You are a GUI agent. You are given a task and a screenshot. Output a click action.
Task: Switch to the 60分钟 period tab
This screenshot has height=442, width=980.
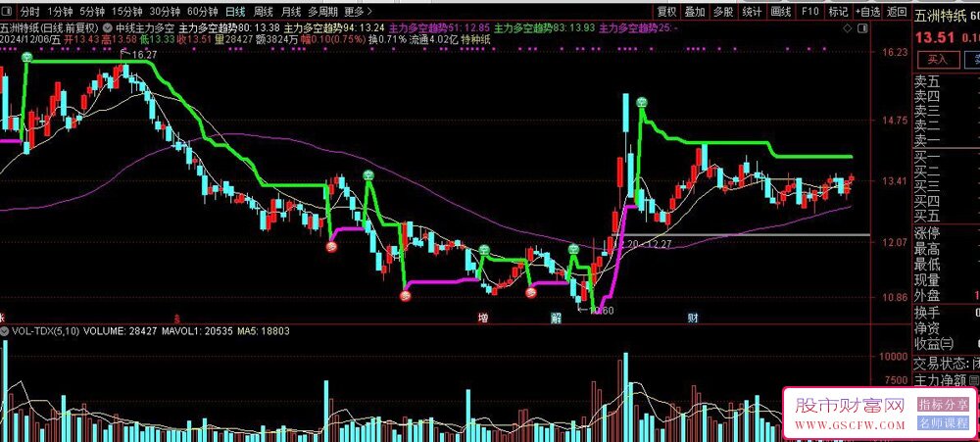[x=203, y=11]
